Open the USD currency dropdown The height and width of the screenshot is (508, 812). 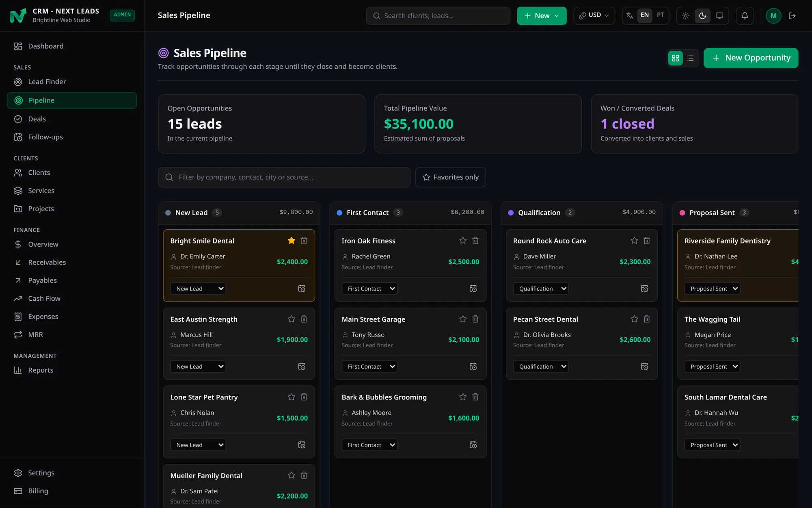point(594,16)
